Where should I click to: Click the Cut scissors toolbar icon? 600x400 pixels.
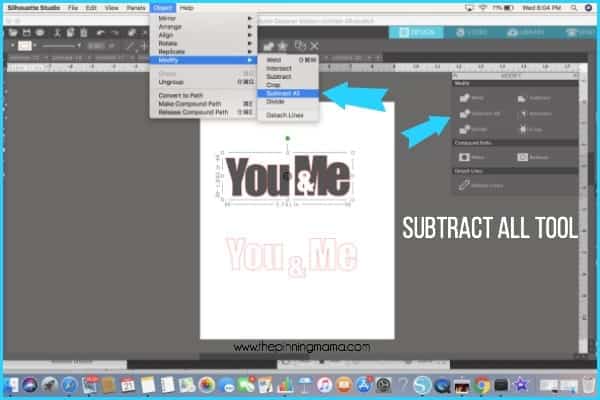click(57, 33)
